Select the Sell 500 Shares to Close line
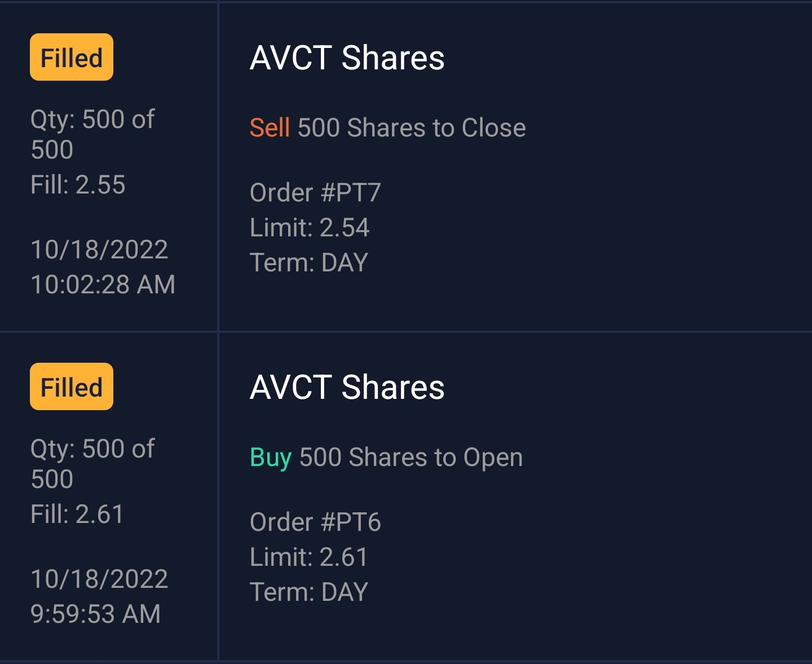This screenshot has height=664, width=812. [387, 128]
